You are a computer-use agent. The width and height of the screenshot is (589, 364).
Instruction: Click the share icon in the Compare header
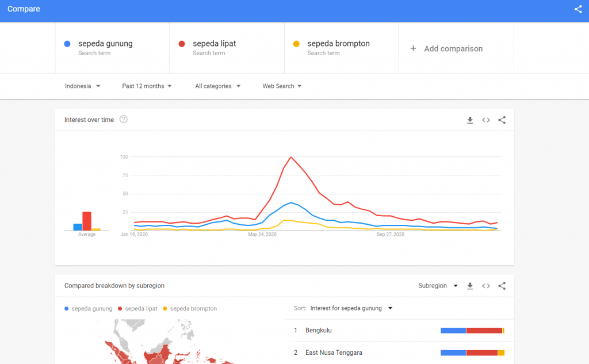pyautogui.click(x=578, y=9)
